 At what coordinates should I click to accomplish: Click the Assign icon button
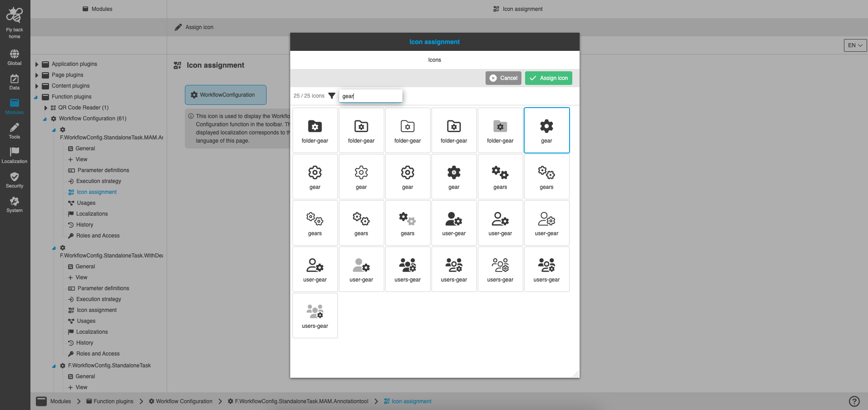[548, 78]
